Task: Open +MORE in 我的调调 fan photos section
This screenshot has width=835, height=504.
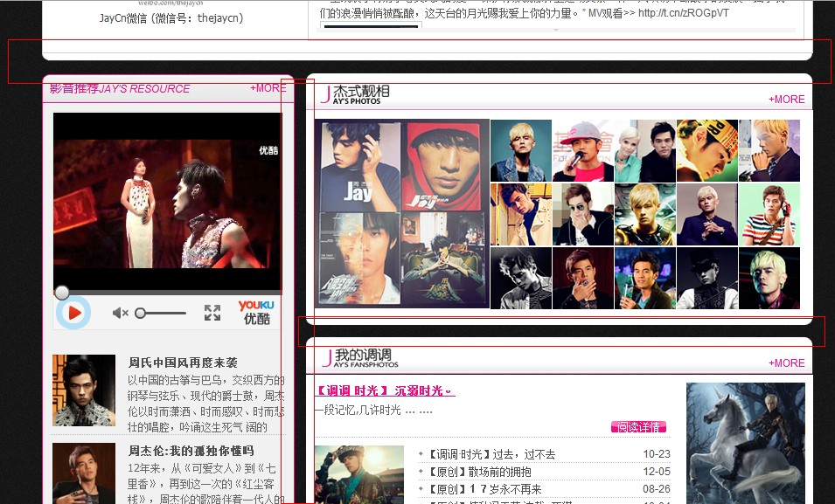Action: [787, 363]
